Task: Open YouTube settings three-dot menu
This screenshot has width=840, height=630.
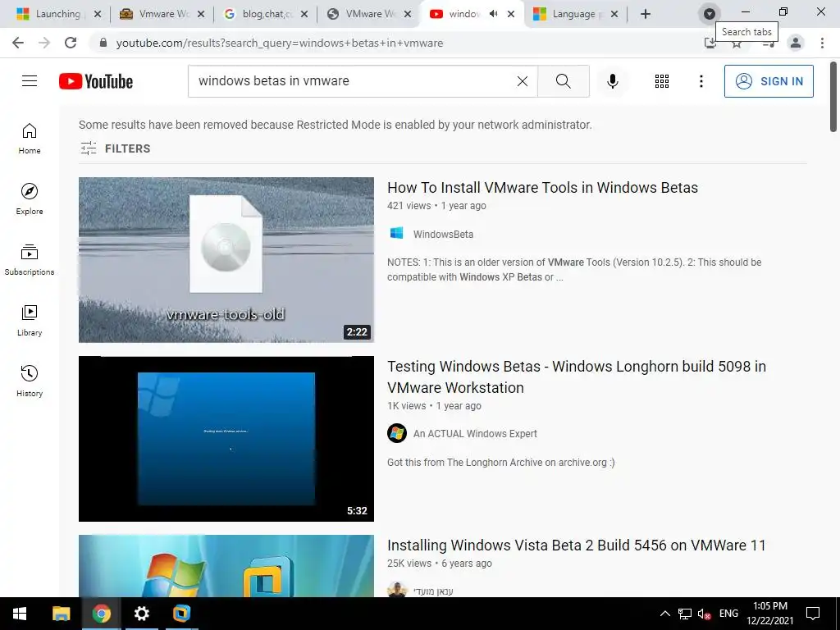Action: pos(701,81)
